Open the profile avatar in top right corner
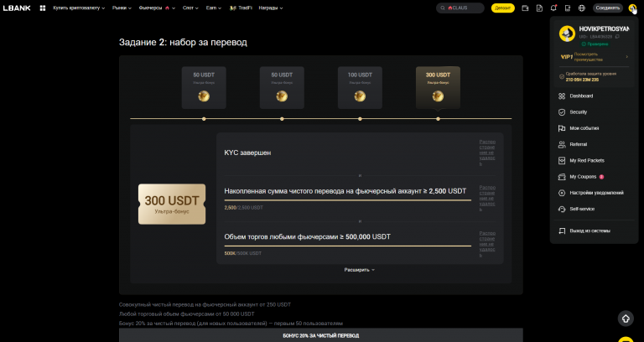This screenshot has width=644, height=342. pos(632,8)
